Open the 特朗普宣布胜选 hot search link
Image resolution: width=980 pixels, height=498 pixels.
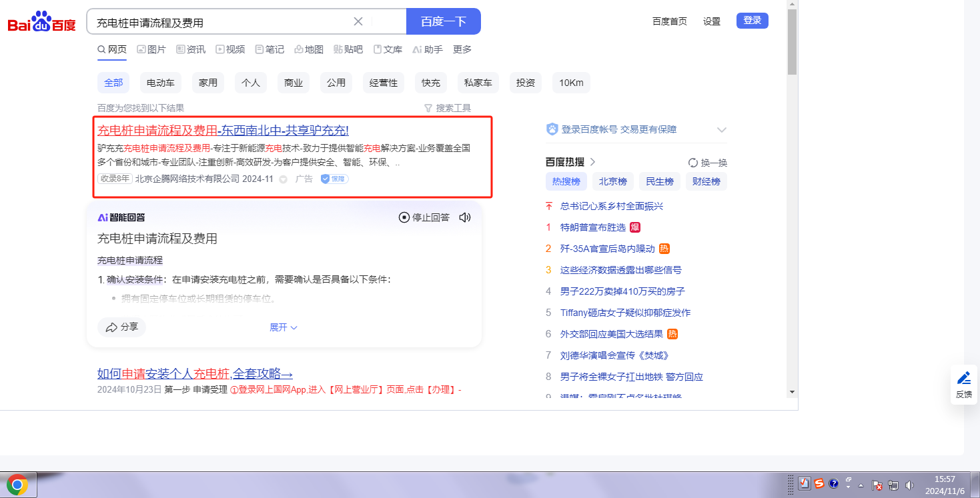point(592,227)
